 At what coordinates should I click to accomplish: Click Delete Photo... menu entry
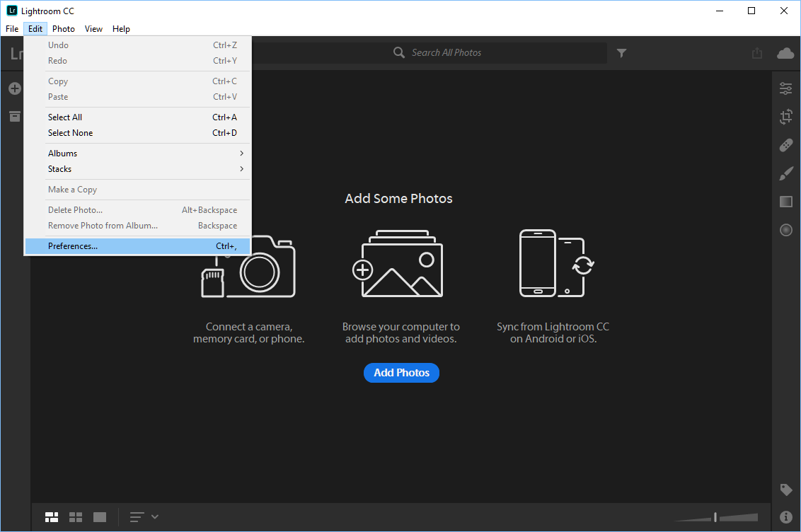click(x=138, y=210)
